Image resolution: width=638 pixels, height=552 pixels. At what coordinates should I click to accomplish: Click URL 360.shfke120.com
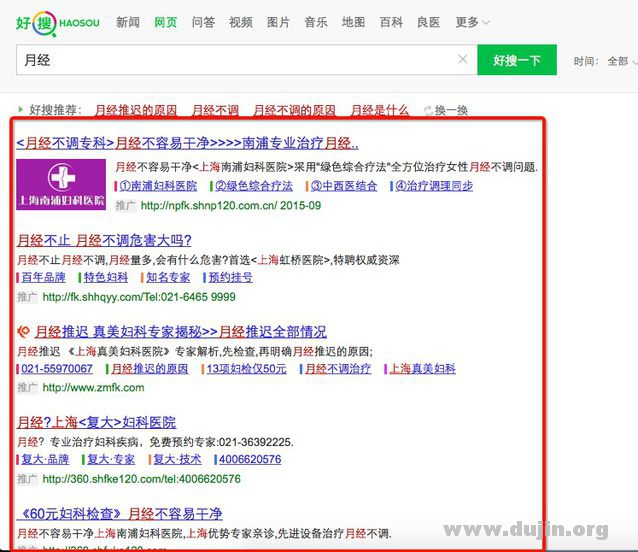click(x=142, y=479)
